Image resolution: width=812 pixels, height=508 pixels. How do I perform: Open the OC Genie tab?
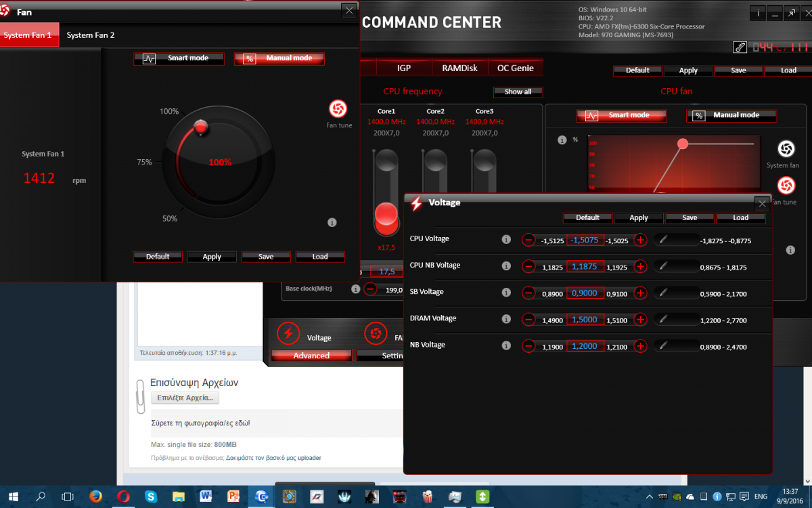click(x=516, y=68)
